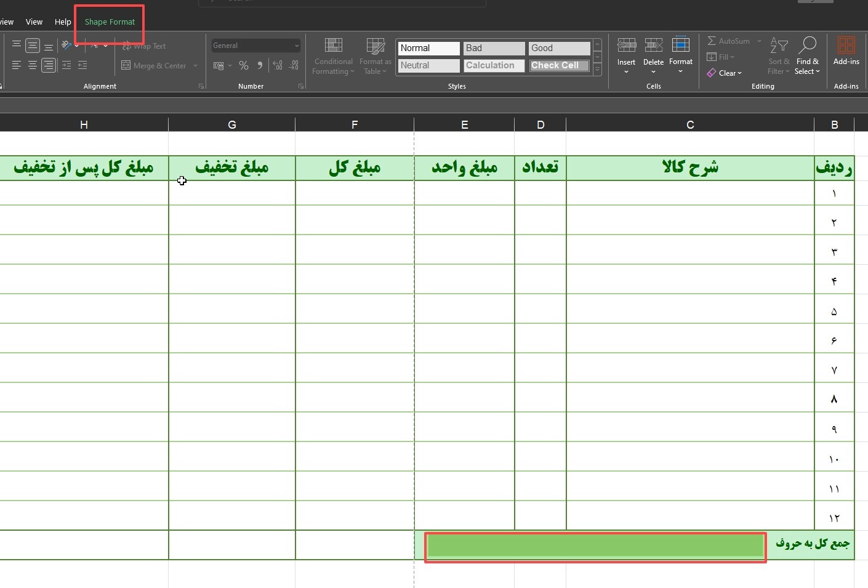This screenshot has height=588, width=868.
Task: Open the General number format combo box
Action: pos(255,46)
